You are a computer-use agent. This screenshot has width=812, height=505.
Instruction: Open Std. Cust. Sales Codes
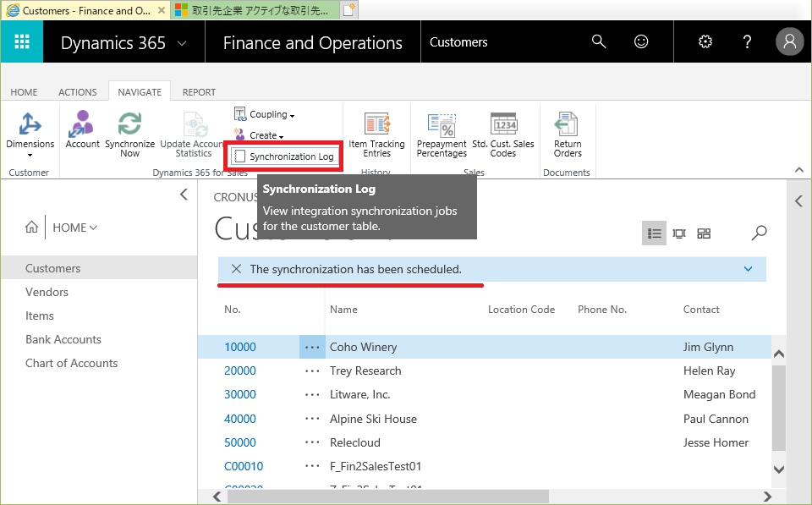point(502,134)
